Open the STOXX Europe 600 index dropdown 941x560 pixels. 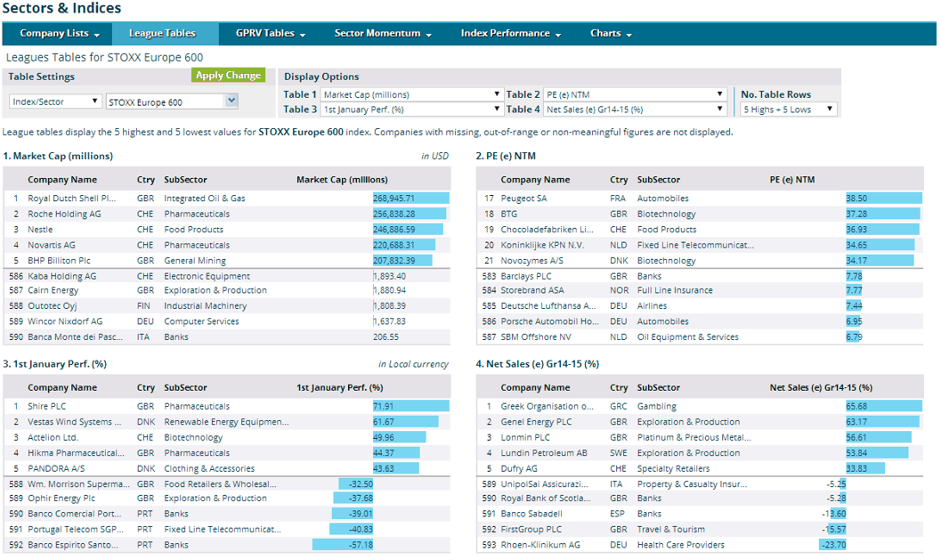coord(172,102)
